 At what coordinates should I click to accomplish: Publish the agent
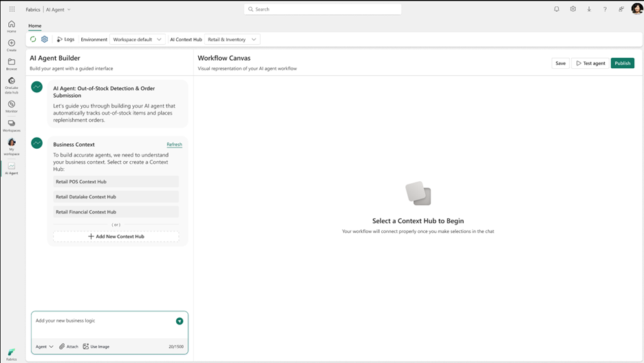point(623,63)
